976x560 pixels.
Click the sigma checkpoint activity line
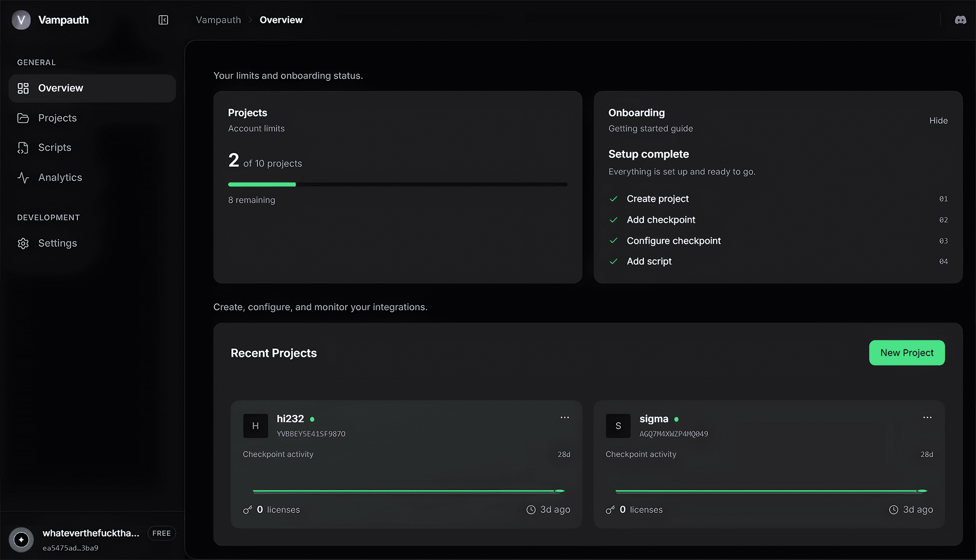click(x=772, y=491)
